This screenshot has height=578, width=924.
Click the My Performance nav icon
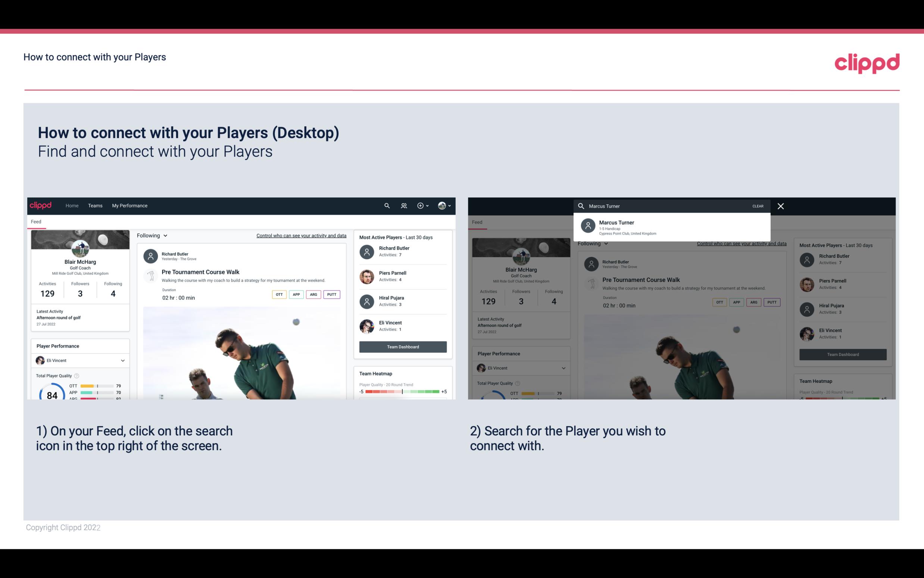[x=130, y=205]
